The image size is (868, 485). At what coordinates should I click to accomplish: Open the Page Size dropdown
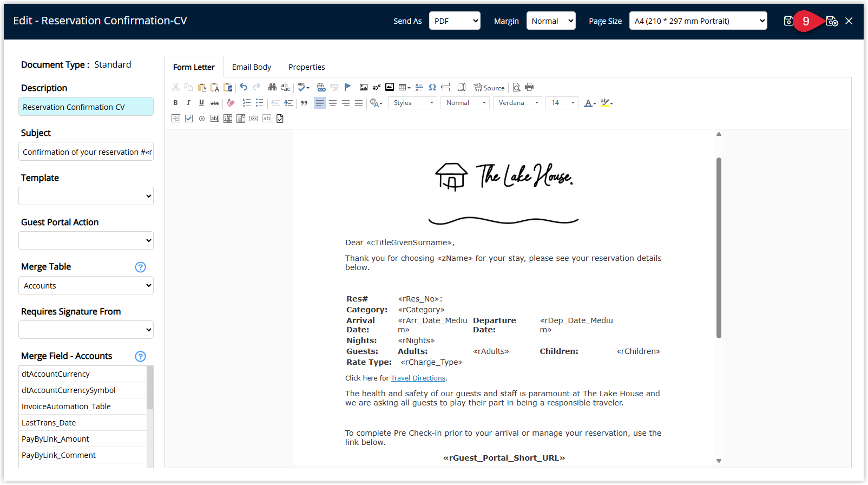click(698, 21)
